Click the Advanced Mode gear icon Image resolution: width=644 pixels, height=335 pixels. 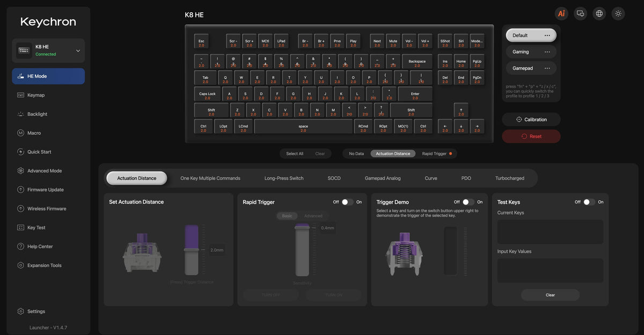coord(20,171)
